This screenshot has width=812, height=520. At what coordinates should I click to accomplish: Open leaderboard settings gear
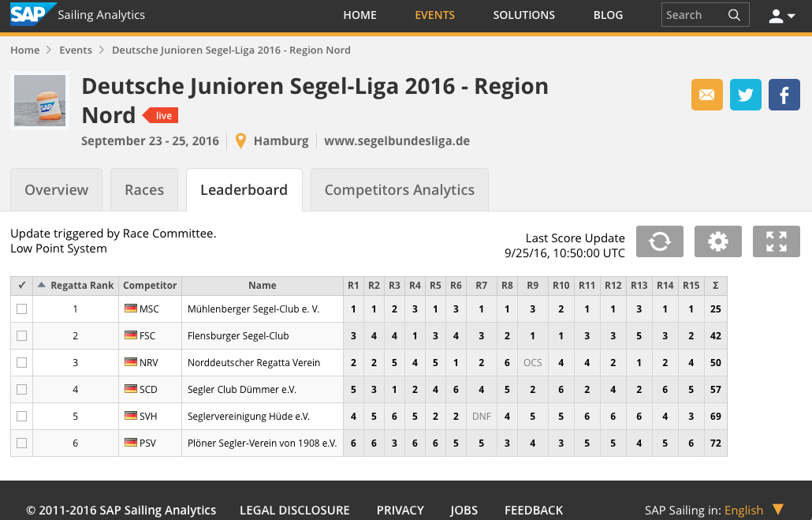coord(717,241)
